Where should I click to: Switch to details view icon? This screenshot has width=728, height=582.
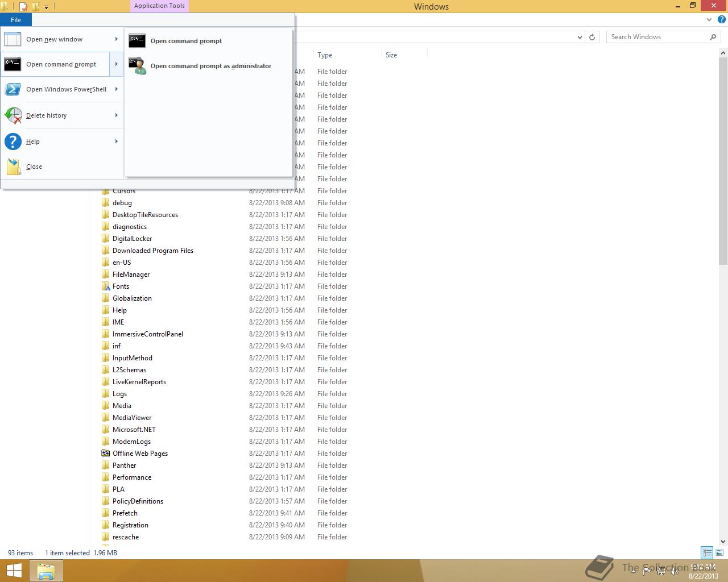707,552
